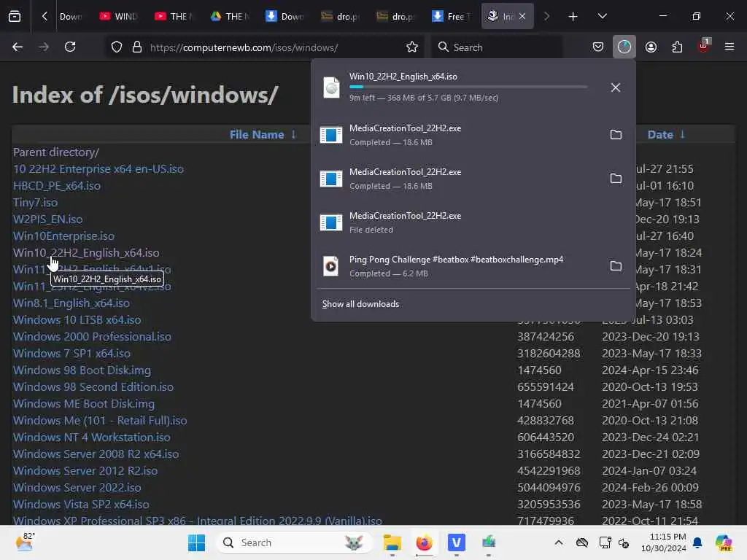Show first completed MediaCreationTool_22H2.exe in folder

tap(616, 135)
